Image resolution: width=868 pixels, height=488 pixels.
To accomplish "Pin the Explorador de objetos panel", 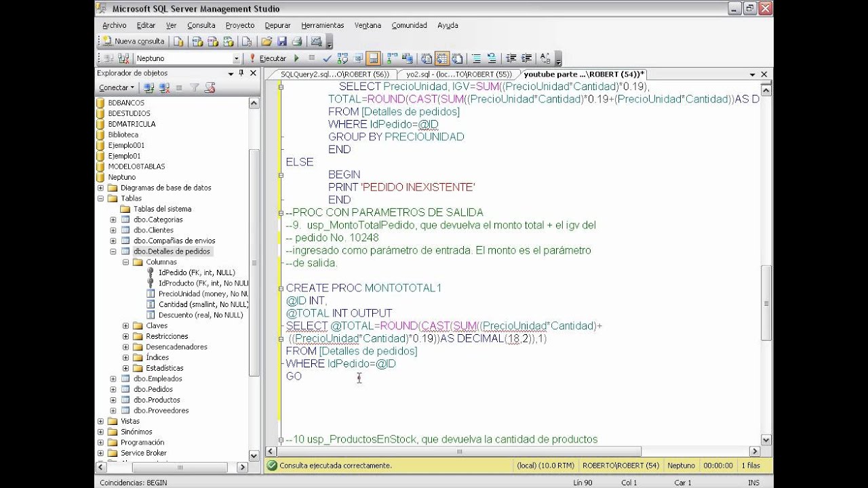I will click(x=241, y=73).
